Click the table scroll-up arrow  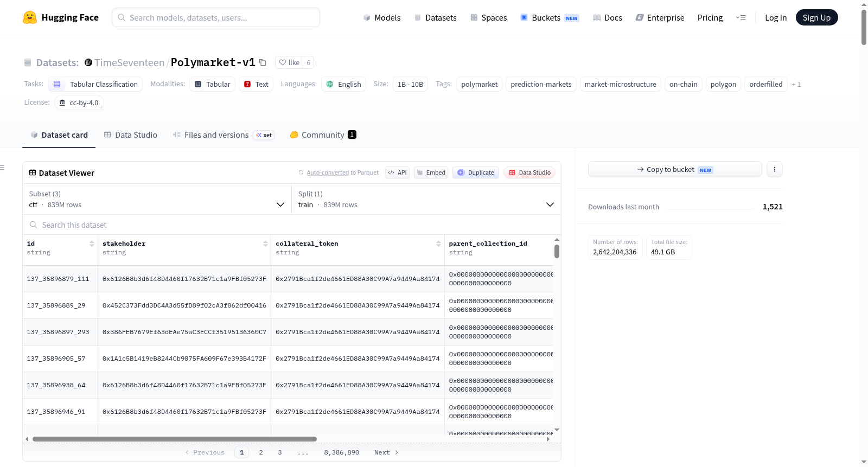pyautogui.click(x=557, y=239)
